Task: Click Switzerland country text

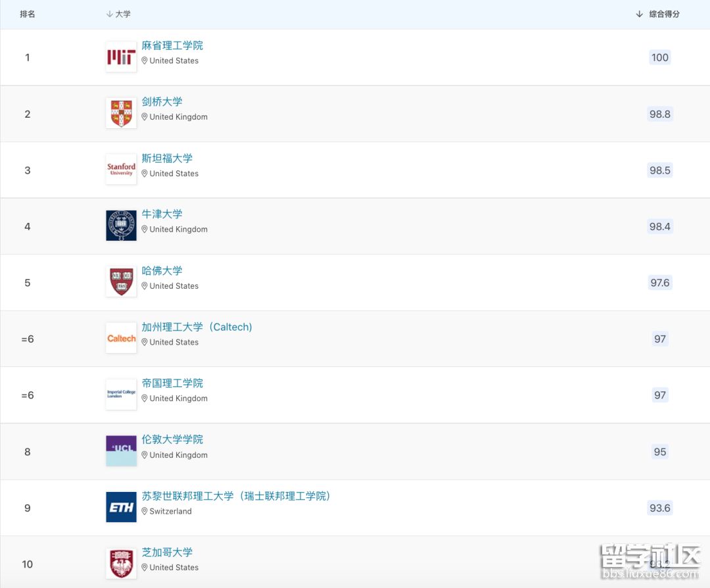Action: tap(171, 511)
